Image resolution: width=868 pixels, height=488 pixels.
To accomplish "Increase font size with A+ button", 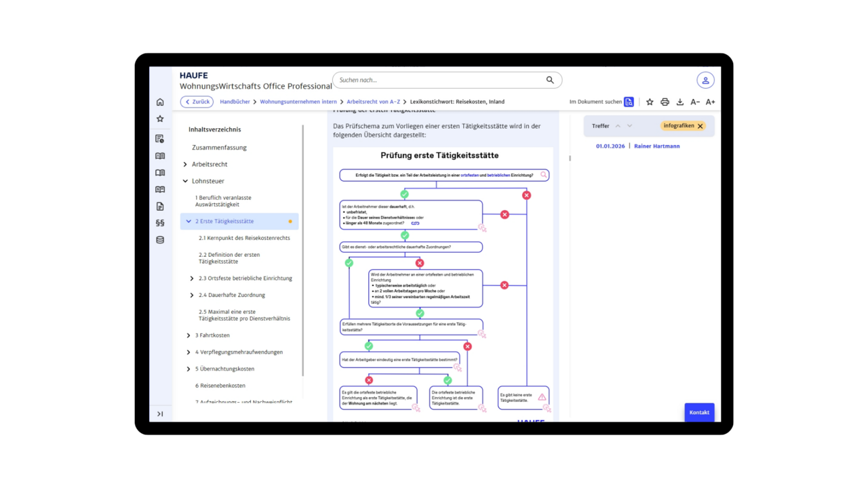I will [x=710, y=102].
